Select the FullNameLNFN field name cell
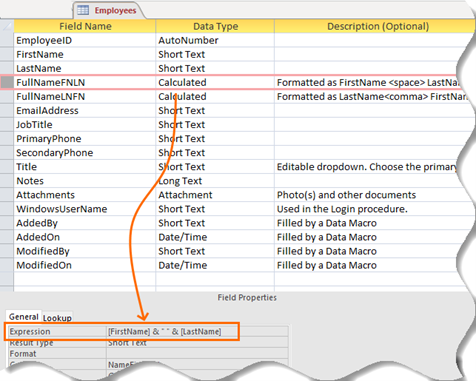 pyautogui.click(x=85, y=96)
